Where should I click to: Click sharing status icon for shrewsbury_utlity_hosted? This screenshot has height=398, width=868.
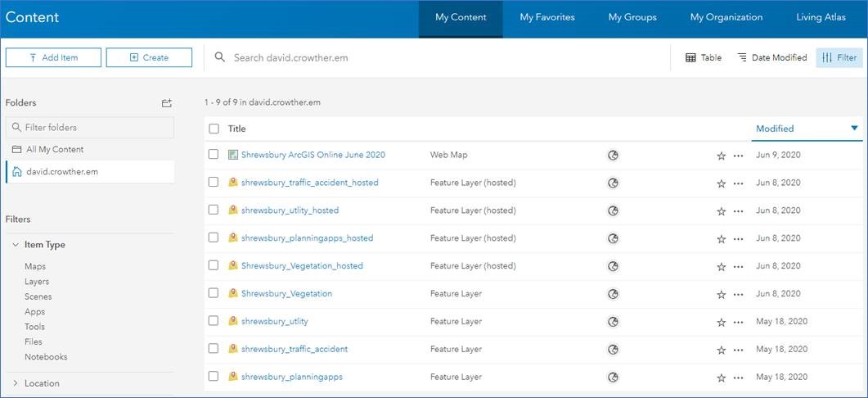(x=613, y=210)
